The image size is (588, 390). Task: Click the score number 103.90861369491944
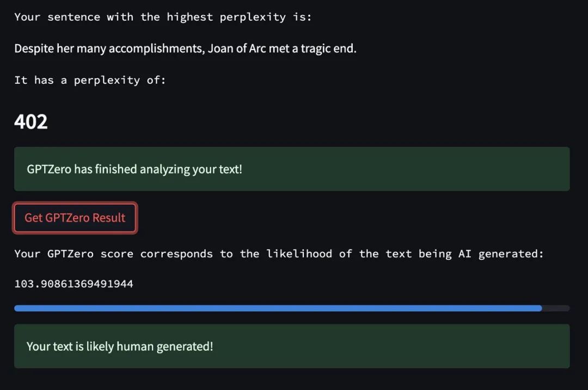coord(73,284)
